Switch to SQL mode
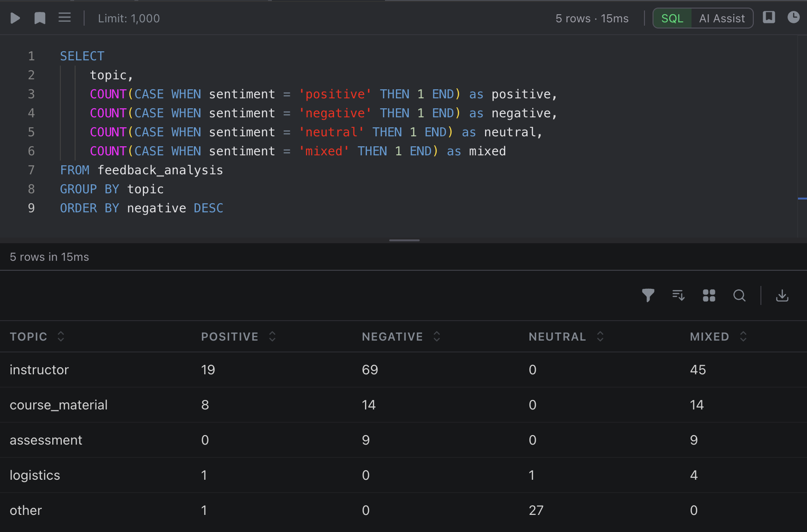This screenshot has height=532, width=807. (672, 19)
